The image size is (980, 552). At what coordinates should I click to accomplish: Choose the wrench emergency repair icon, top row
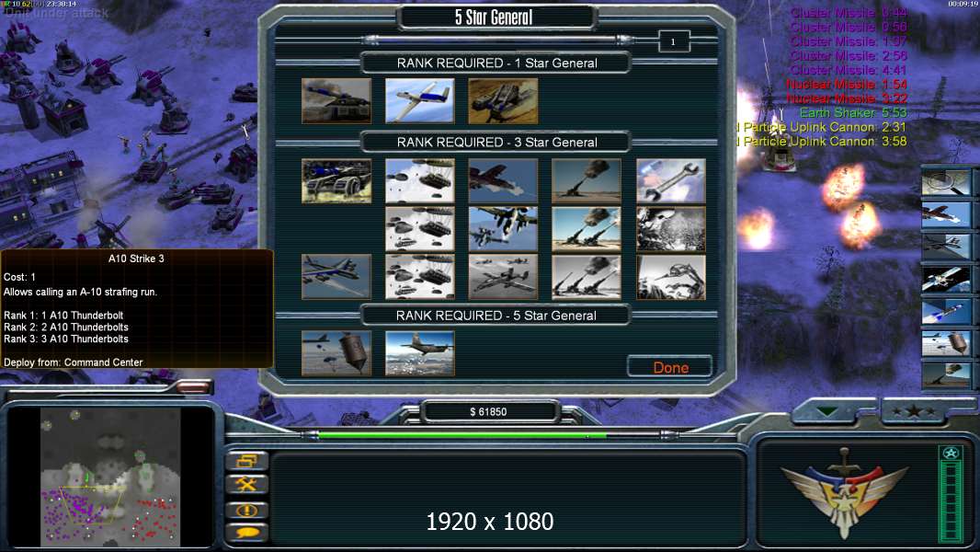[670, 180]
